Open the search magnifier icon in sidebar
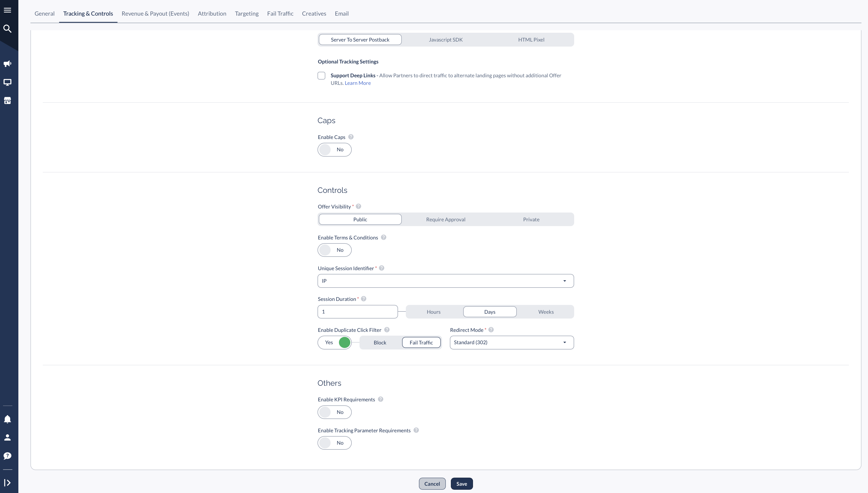Viewport: 868px width, 493px height. point(8,29)
